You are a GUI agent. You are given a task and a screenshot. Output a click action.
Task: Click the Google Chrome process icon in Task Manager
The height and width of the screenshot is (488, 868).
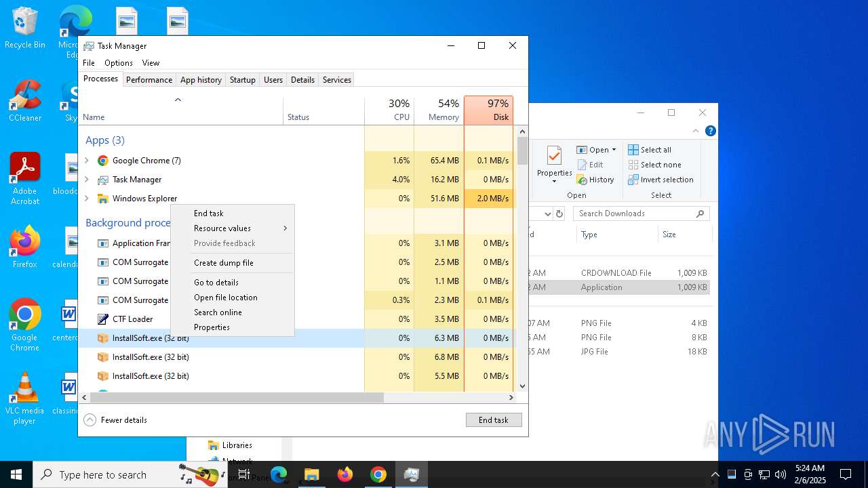click(103, 161)
